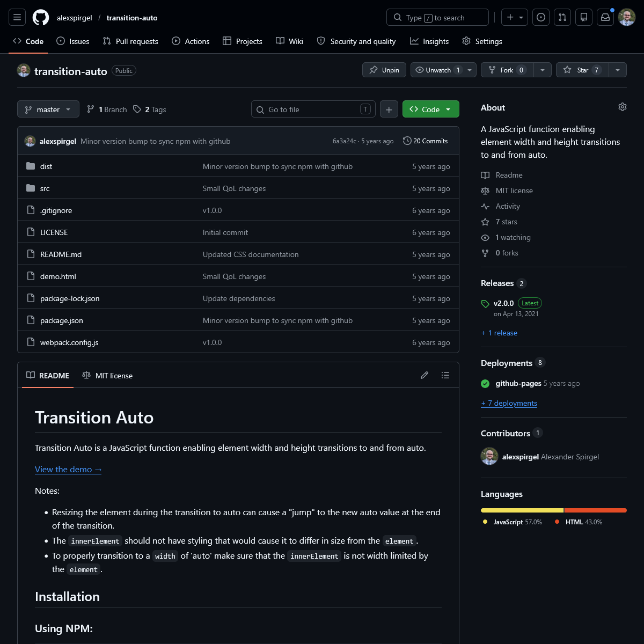Open Activity link in About sidebar
Screen dimensions: 644x644
[x=508, y=206]
